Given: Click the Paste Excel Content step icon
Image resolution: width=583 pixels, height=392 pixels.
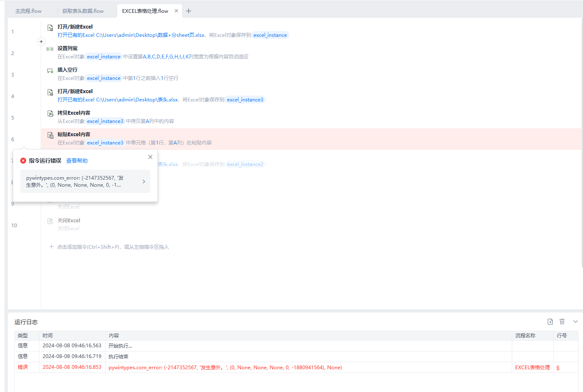Looking at the screenshot, I should point(50,135).
